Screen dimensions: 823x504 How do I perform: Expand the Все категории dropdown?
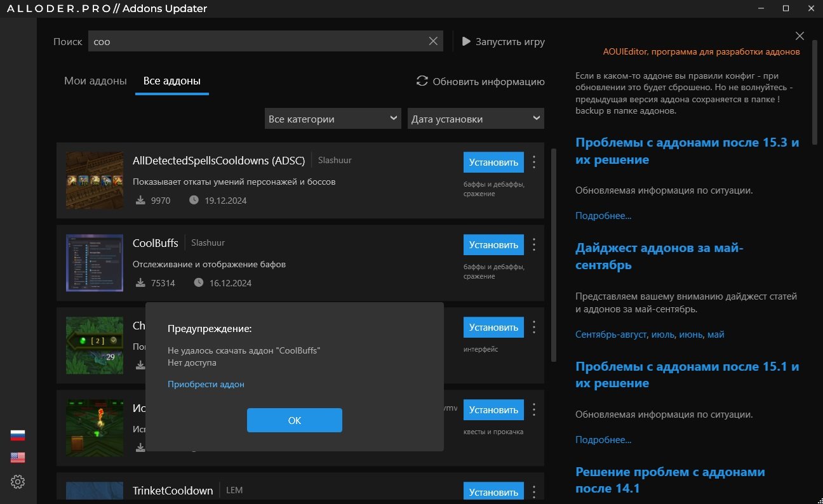(x=333, y=119)
